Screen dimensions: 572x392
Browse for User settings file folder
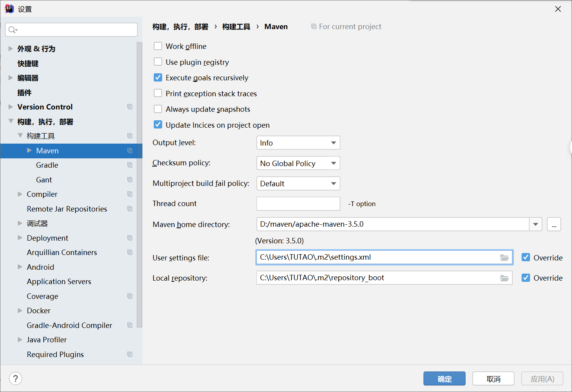pos(504,257)
